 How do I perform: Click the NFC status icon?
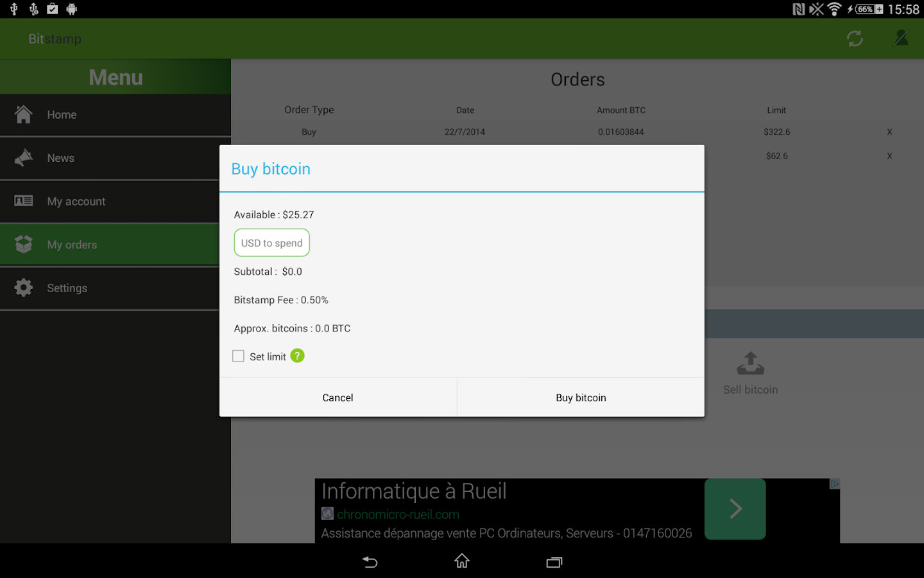pyautogui.click(x=799, y=9)
